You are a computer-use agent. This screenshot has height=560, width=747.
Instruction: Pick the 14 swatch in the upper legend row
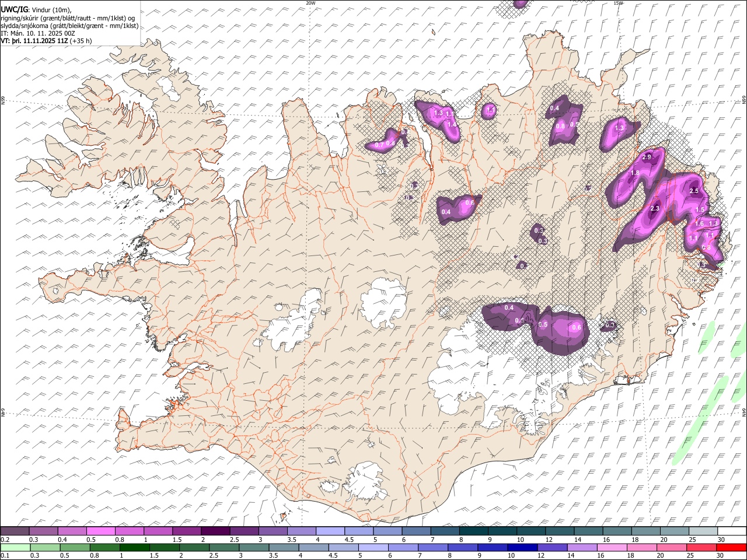588,531
